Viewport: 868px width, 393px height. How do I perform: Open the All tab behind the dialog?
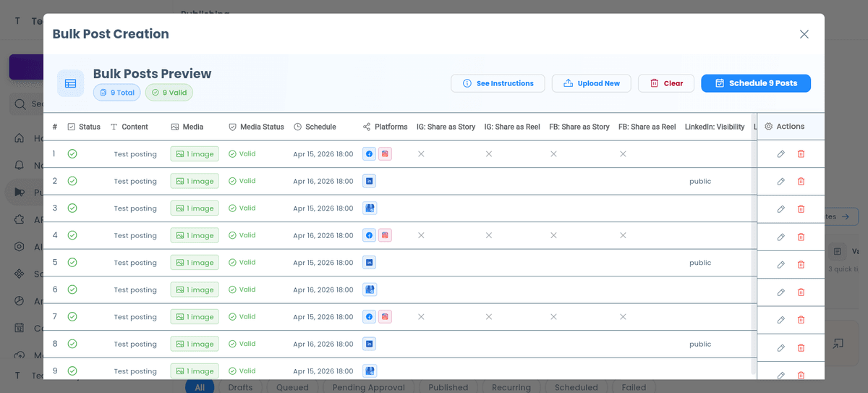point(200,386)
